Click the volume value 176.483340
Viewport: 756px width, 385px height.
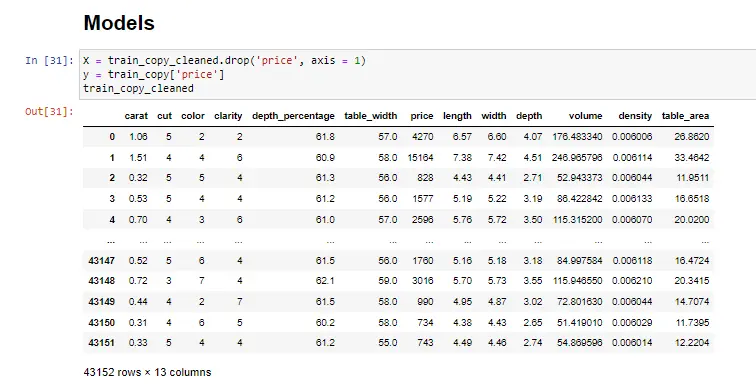(x=577, y=136)
